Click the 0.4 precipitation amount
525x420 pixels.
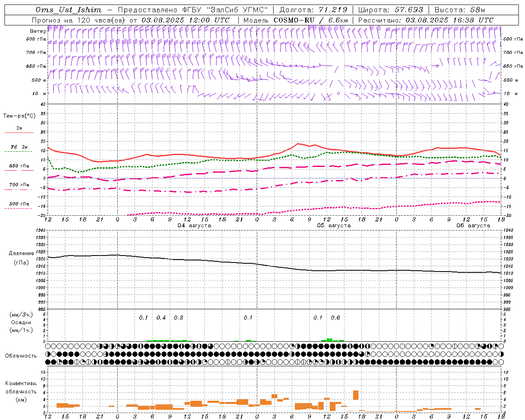click(161, 318)
